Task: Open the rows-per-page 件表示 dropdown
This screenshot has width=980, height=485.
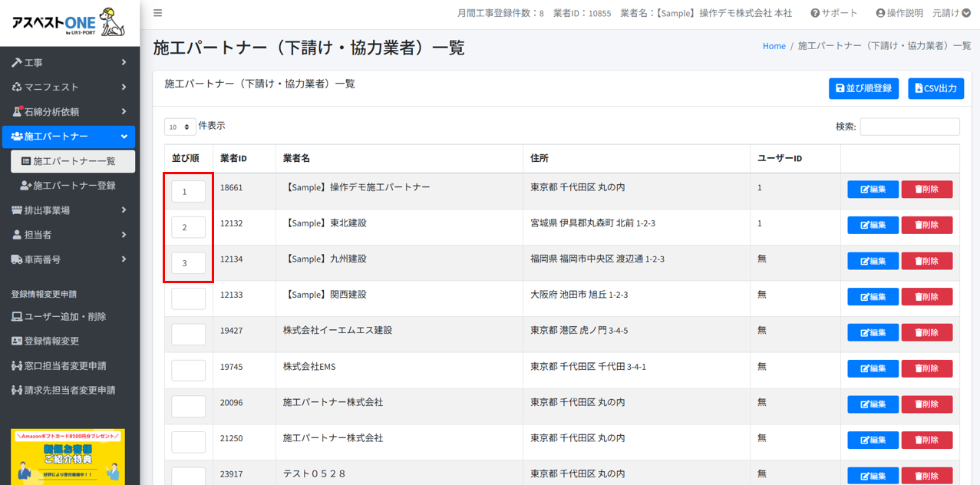Action: (180, 127)
